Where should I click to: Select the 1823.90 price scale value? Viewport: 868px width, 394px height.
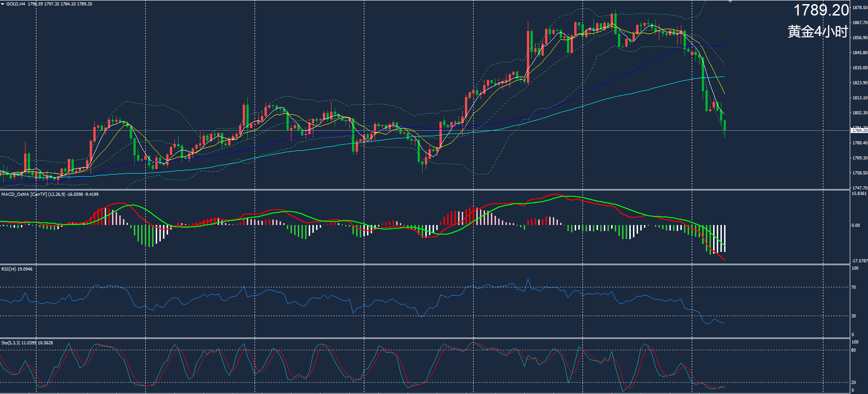point(860,83)
